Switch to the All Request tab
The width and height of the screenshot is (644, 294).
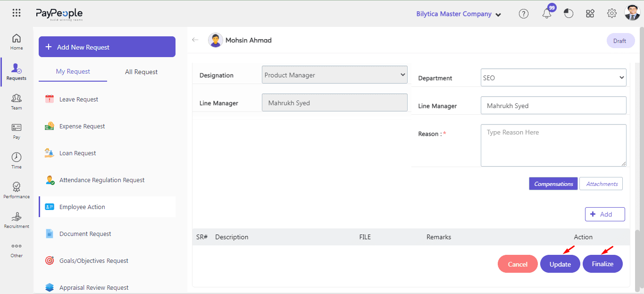[141, 72]
